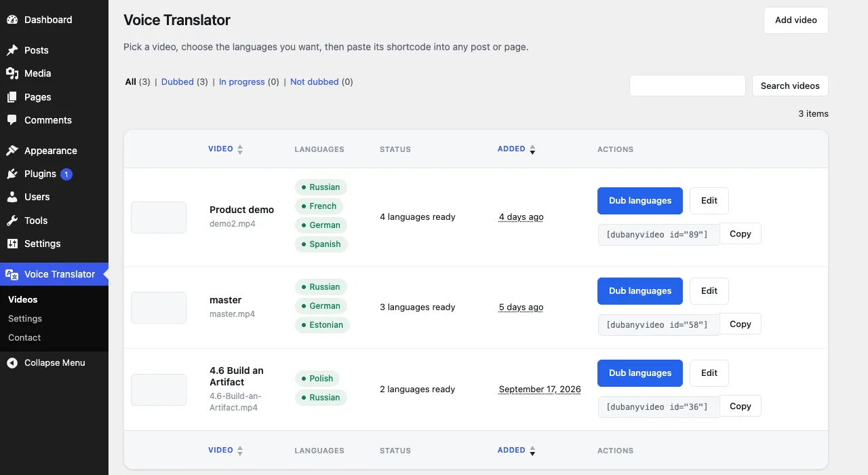868x475 pixels.
Task: Click the Product demo thumbnail
Action: 159,217
